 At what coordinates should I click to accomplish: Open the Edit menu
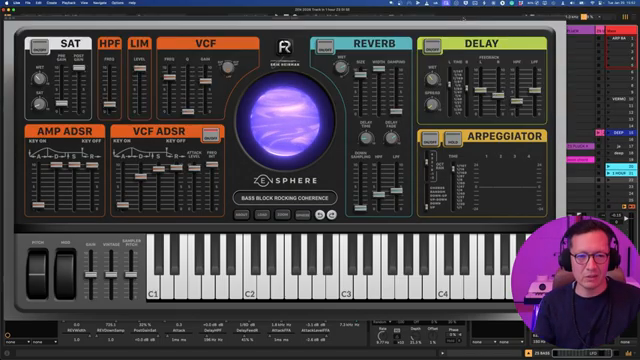[x=38, y=3]
